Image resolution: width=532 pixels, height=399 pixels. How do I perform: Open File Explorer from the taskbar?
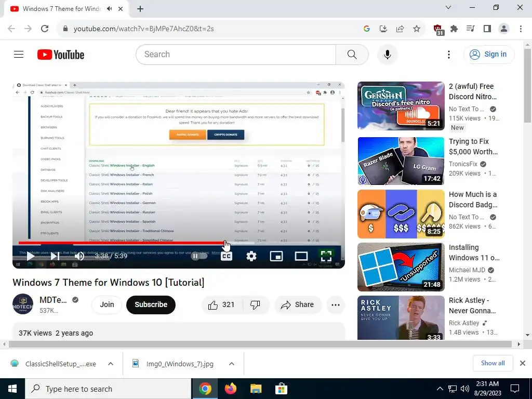coord(256,389)
